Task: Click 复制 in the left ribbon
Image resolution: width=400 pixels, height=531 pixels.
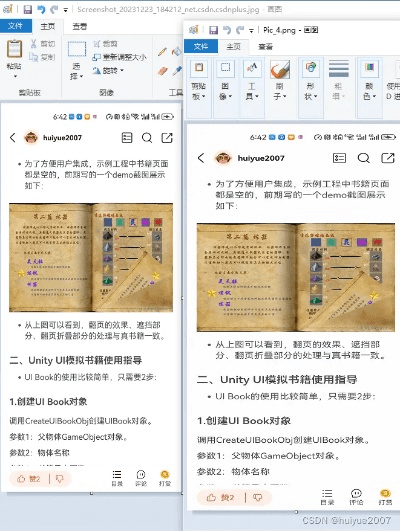Action: (x=43, y=57)
